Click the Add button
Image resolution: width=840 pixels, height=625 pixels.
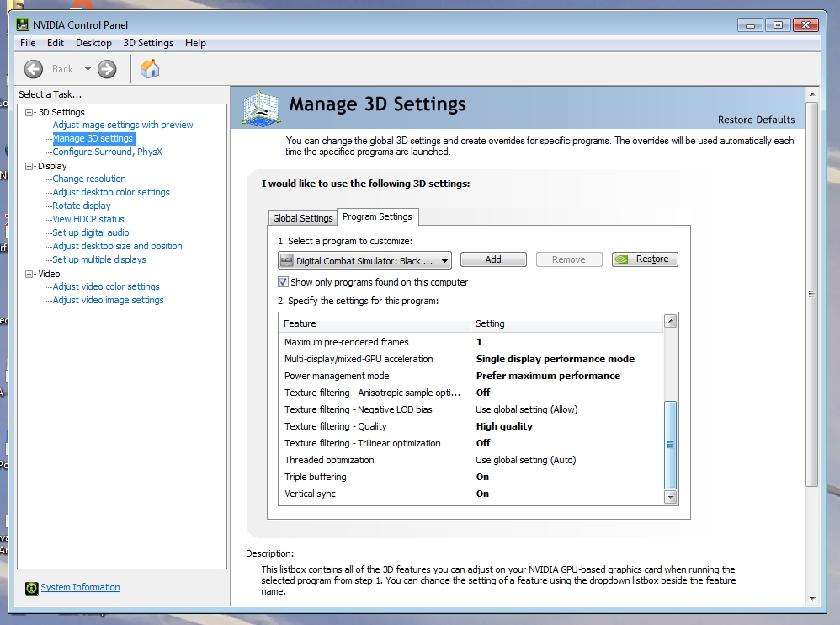coord(493,259)
